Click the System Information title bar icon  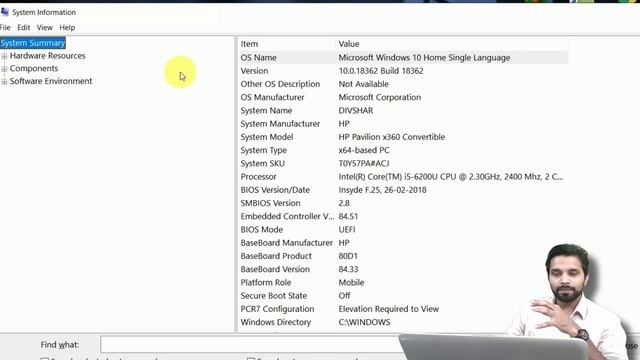[5, 12]
